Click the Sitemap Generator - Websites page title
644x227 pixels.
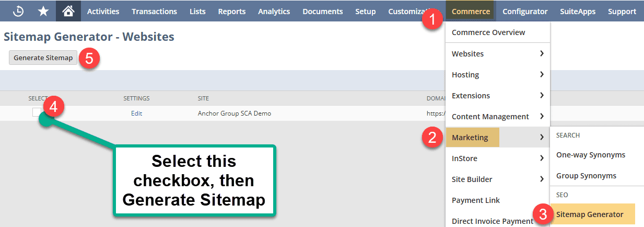(89, 37)
